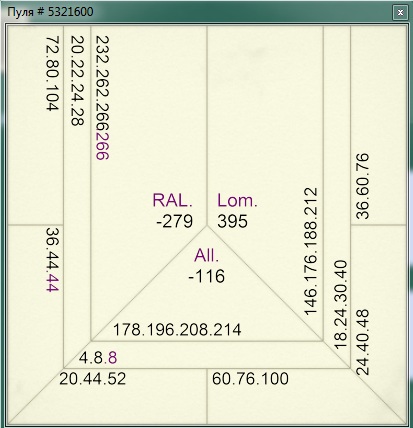413x428 pixels.
Task: Select RAL. score value -279
Action: click(174, 221)
